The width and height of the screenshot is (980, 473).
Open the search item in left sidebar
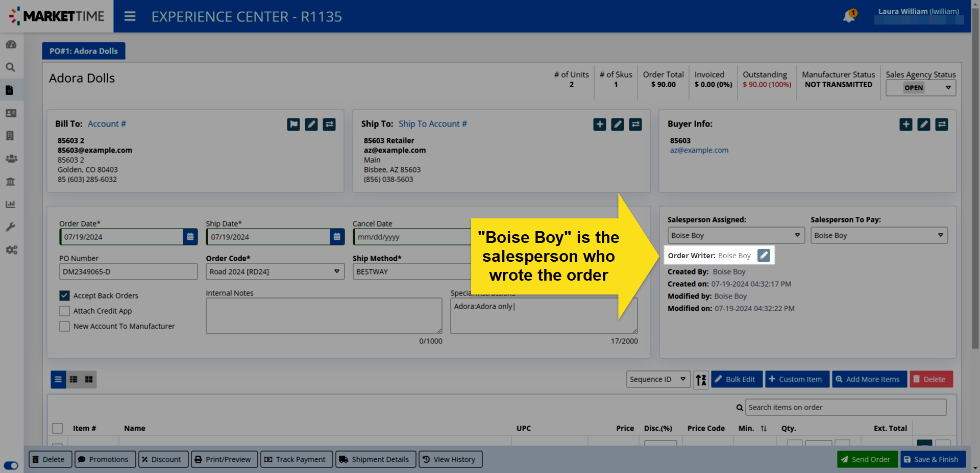point(11,67)
